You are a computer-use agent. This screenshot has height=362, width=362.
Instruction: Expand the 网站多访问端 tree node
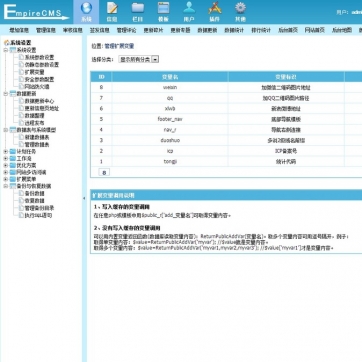pyautogui.click(x=6, y=172)
